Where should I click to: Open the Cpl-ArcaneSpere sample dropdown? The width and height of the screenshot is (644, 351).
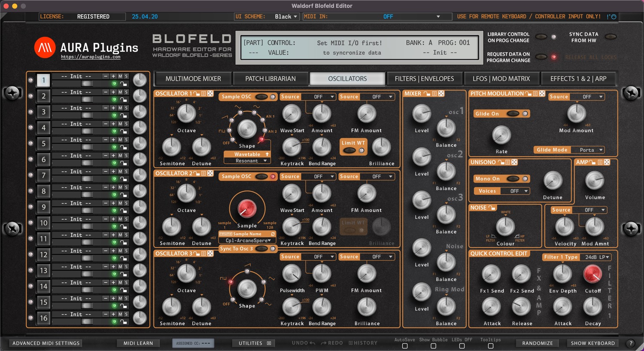tap(247, 241)
